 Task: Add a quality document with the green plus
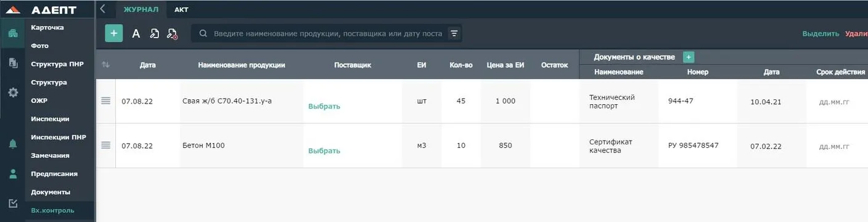coord(689,57)
